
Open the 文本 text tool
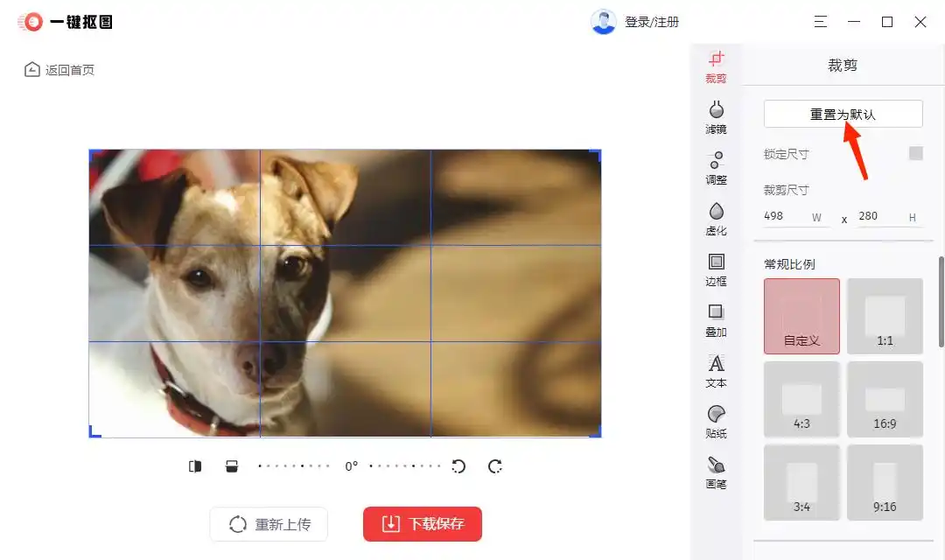pos(716,370)
